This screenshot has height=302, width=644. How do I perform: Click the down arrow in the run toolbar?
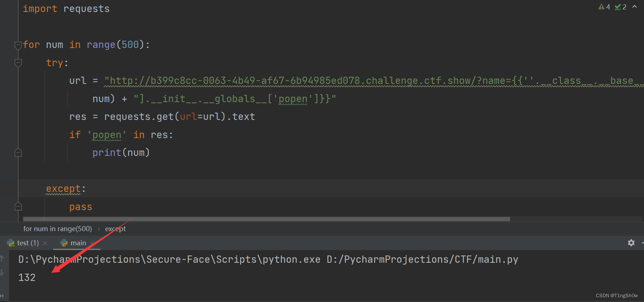pyautogui.click(x=2, y=272)
